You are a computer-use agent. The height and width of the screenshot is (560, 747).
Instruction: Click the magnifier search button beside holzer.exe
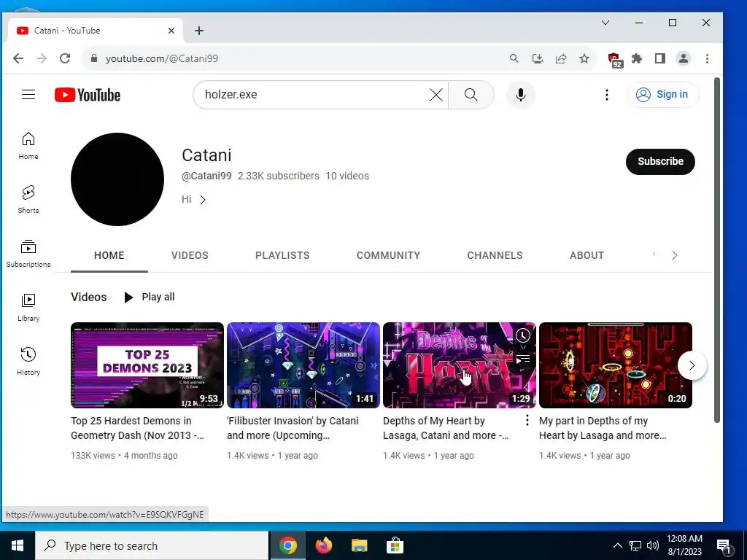point(471,95)
